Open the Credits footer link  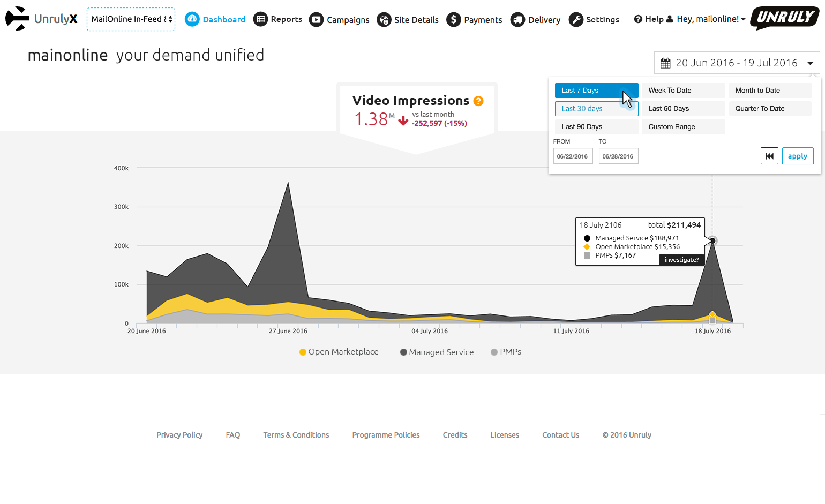coord(455,435)
